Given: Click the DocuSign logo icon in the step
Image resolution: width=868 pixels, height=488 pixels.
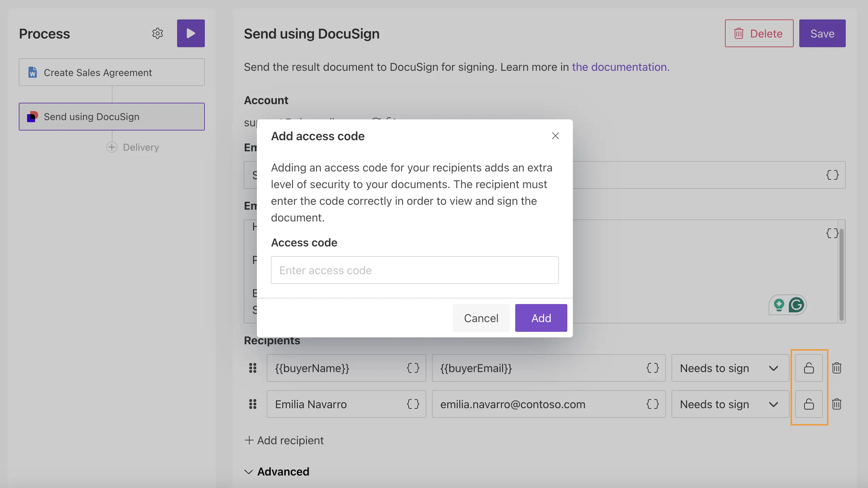Looking at the screenshot, I should tap(33, 117).
